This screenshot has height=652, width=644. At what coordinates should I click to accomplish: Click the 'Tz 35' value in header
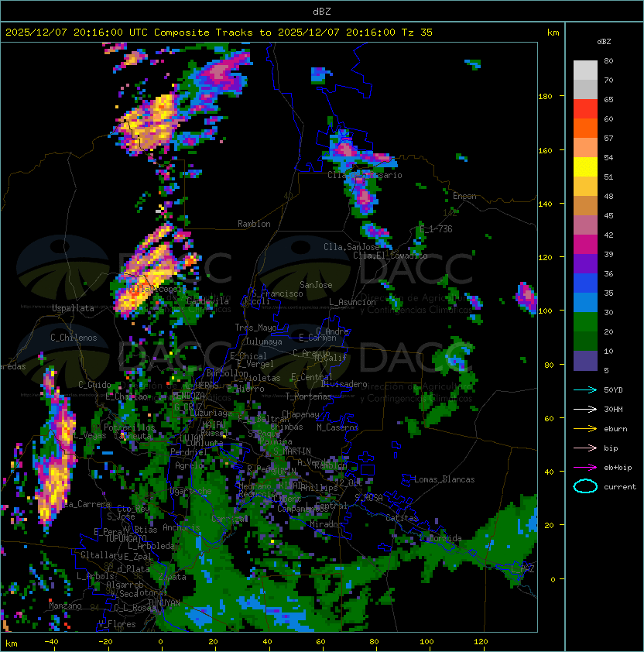tap(417, 33)
